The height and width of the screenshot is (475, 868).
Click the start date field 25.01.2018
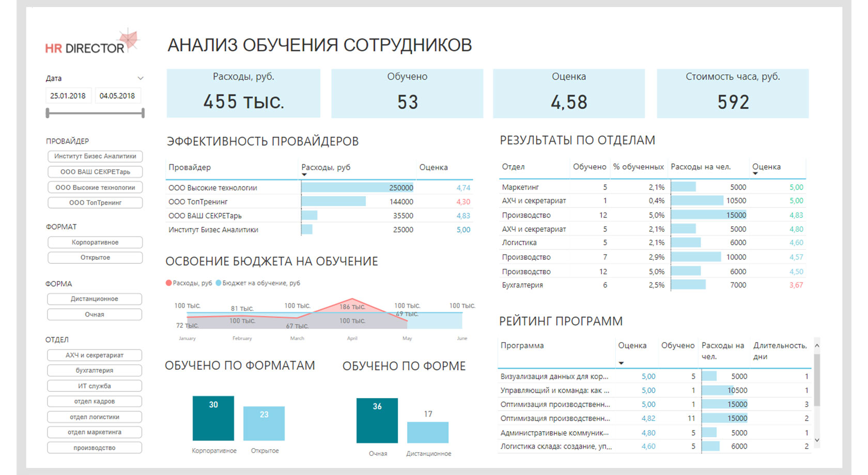click(68, 96)
